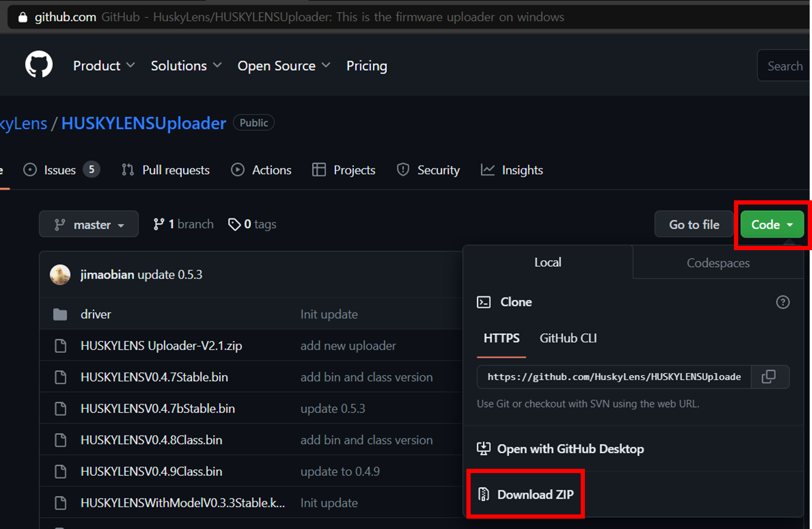This screenshot has width=812, height=529.
Task: Switch to the Actions tab
Action: pyautogui.click(x=261, y=170)
